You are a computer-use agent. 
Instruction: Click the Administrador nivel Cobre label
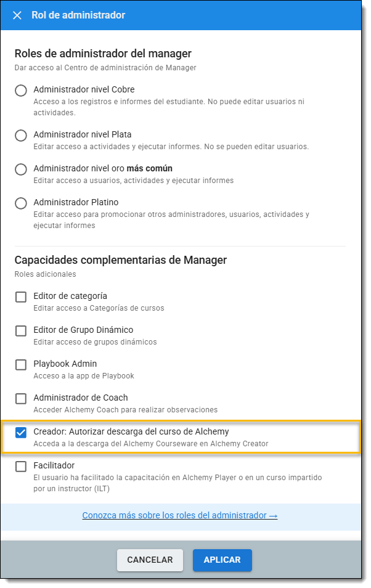coord(84,89)
